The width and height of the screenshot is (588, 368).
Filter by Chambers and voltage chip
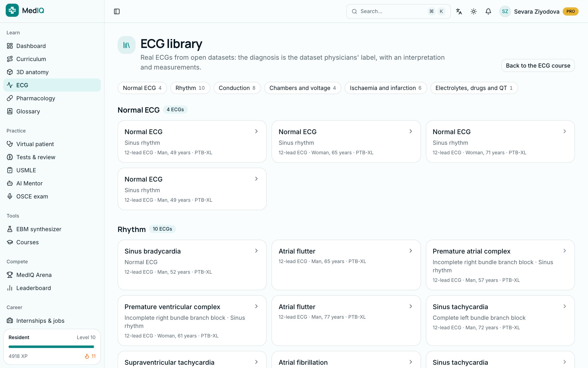pyautogui.click(x=303, y=88)
